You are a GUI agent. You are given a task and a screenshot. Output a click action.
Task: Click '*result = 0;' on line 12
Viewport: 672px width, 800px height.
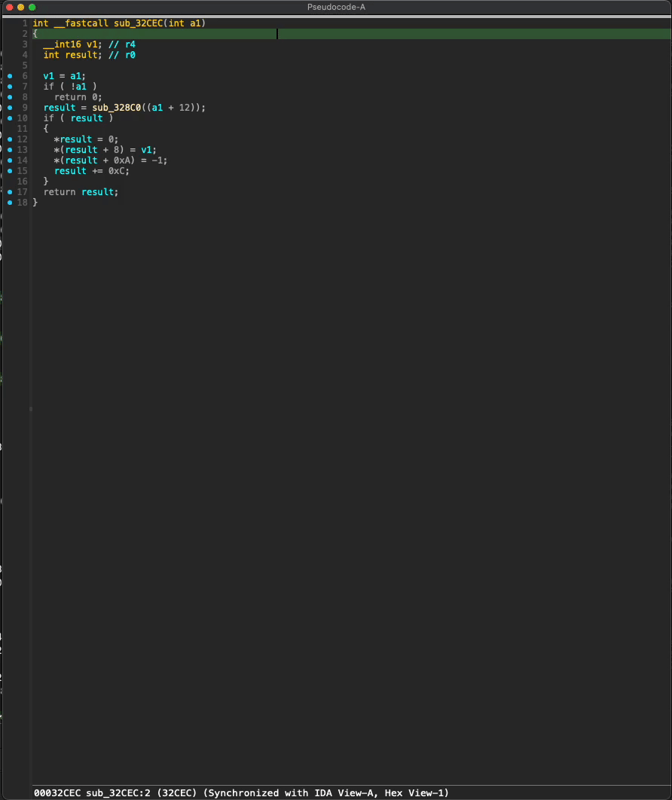(86, 139)
